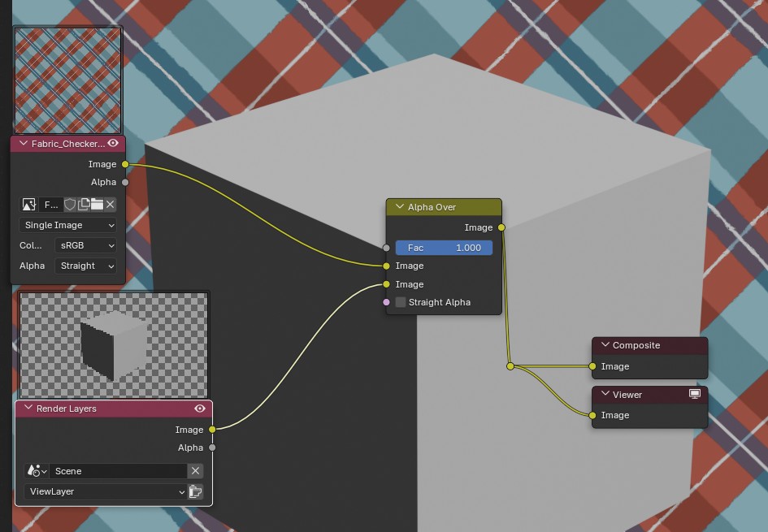Enable the Straight Alpha checkbox
Screen dimensions: 768x532
(401, 302)
